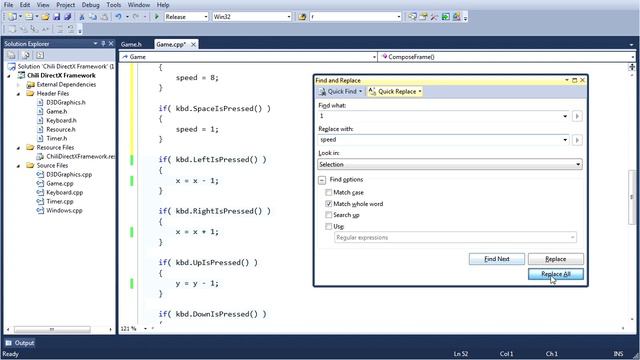Image resolution: width=640 pixels, height=360 pixels.
Task: Select Keyboard.cpp in Solution Explorer
Action: 64,192
